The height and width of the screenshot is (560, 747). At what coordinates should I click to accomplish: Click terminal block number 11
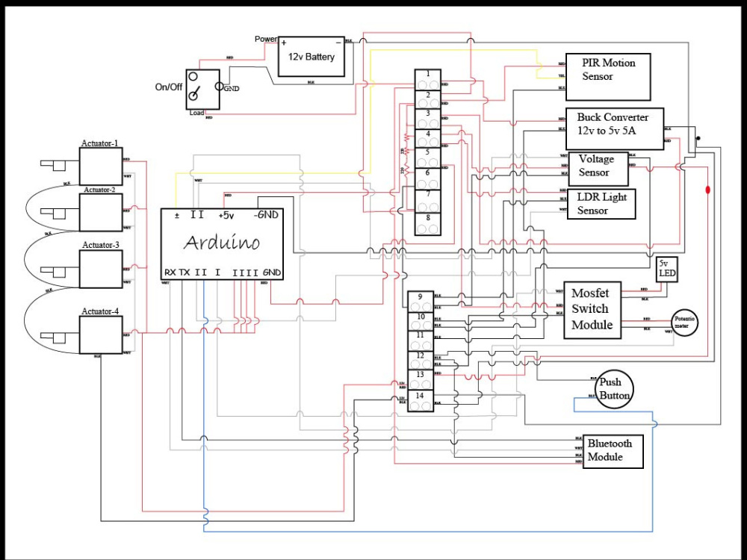click(x=421, y=341)
